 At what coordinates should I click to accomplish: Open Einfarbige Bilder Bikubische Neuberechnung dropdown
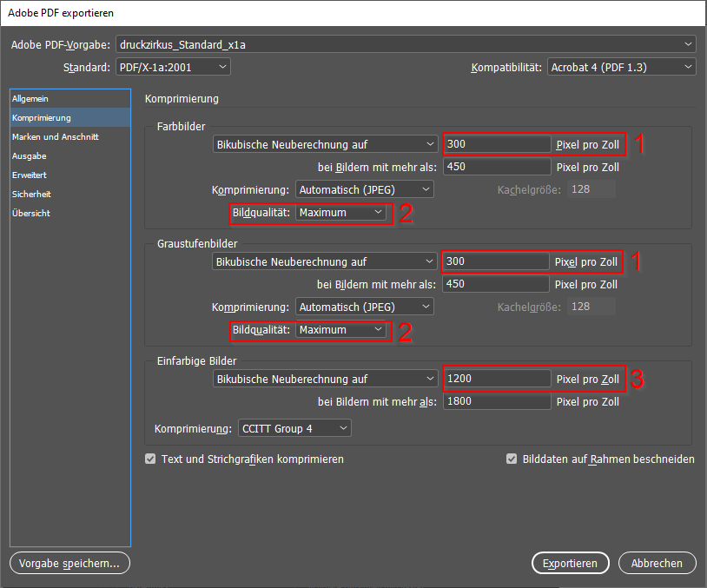[x=325, y=379]
